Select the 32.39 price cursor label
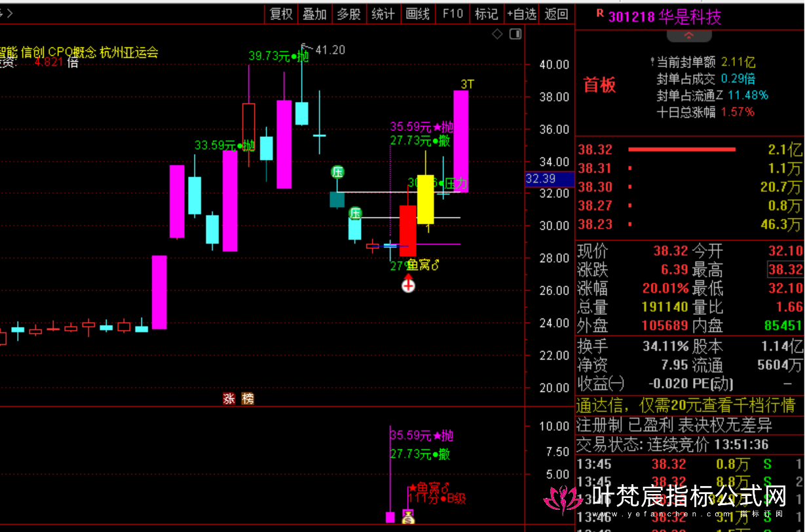 pyautogui.click(x=550, y=179)
